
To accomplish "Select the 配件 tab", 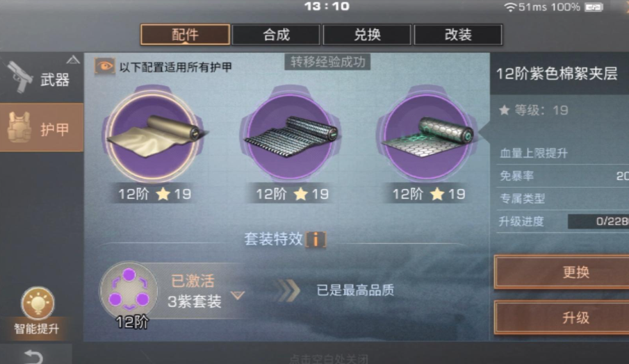I will point(185,35).
